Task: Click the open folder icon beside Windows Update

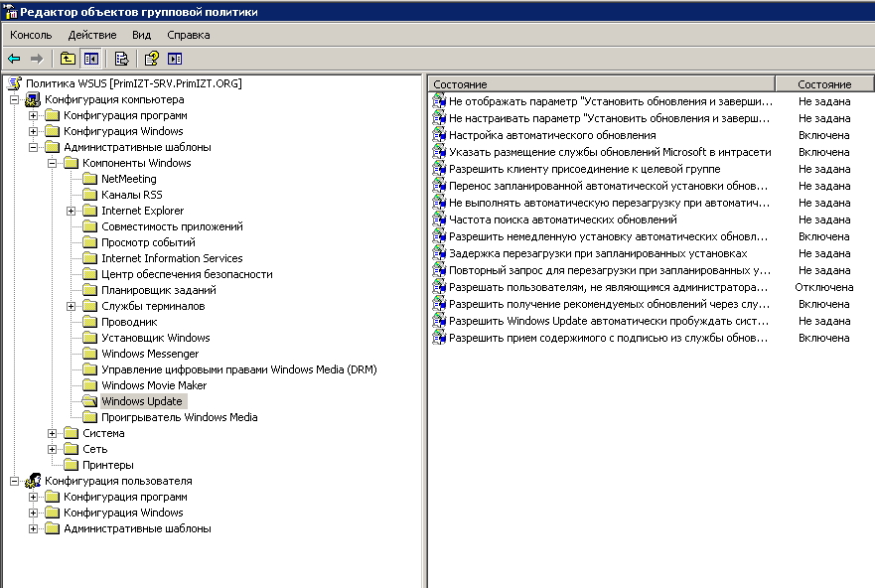Action: 89,401
